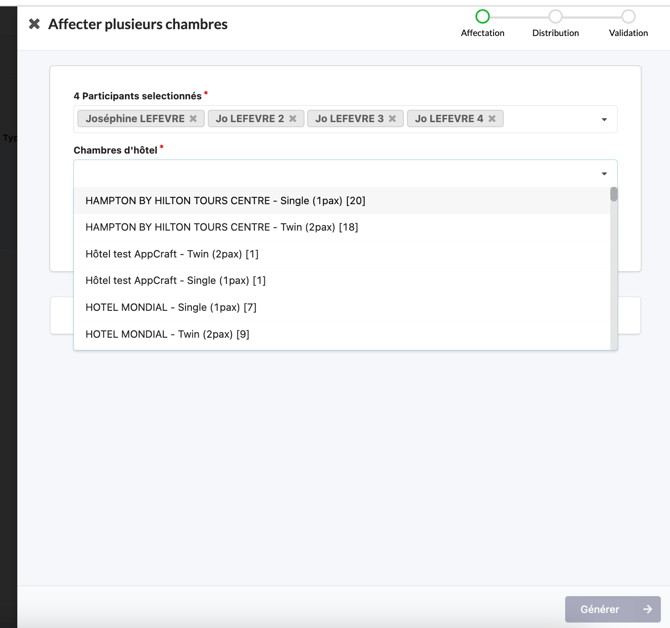The image size is (670, 628).
Task: Remove Joséphine LEFEVRE from selected participants
Action: pos(193,119)
